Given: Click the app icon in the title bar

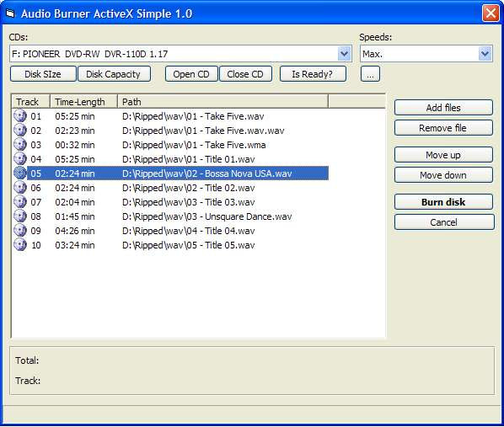Looking at the screenshot, I should [x=11, y=13].
